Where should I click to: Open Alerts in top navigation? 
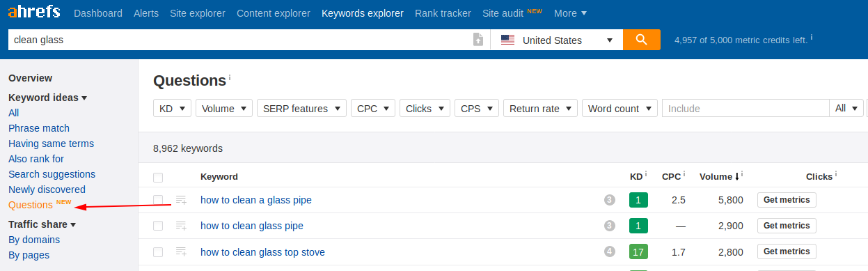tap(146, 13)
